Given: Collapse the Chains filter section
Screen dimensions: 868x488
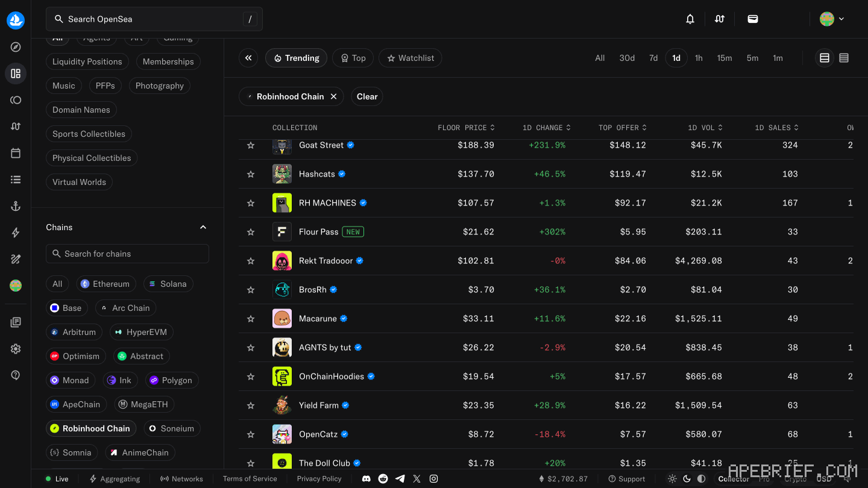Looking at the screenshot, I should pos(203,227).
